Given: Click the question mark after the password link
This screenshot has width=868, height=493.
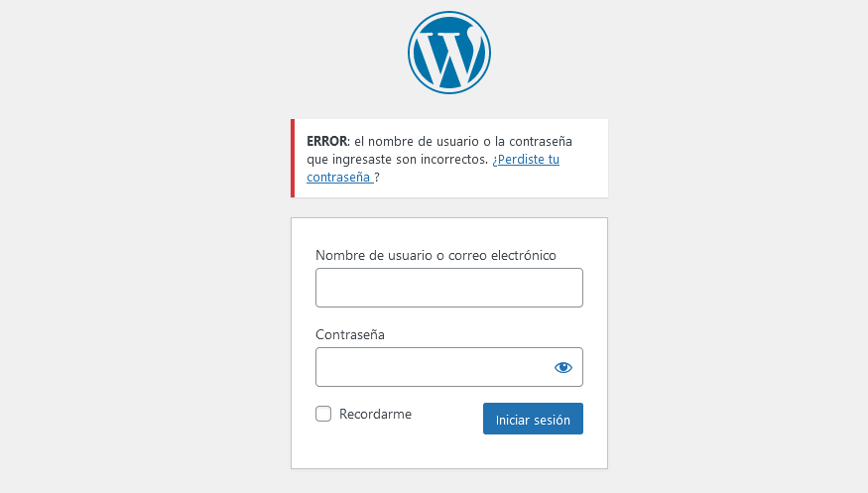Looking at the screenshot, I should 377,178.
